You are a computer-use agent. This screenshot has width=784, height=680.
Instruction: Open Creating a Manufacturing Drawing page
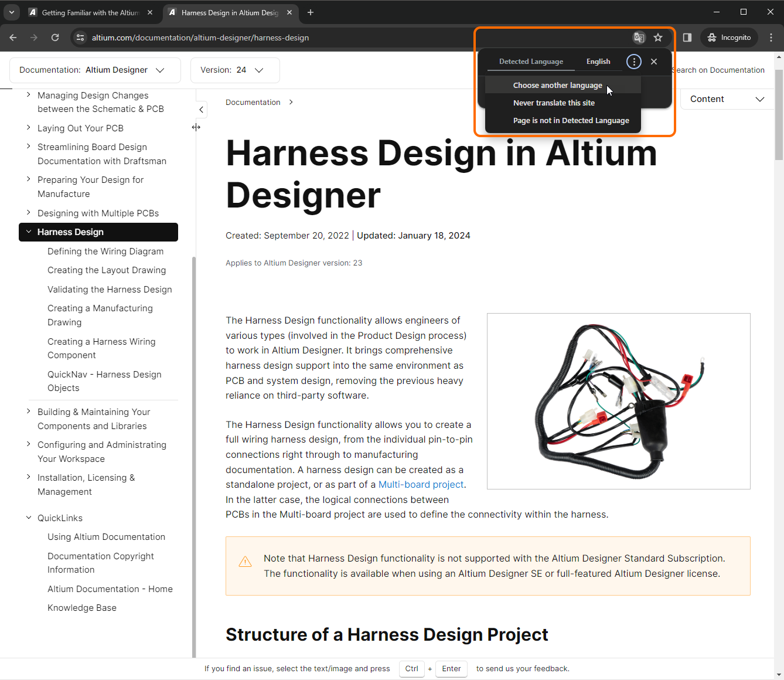click(100, 315)
